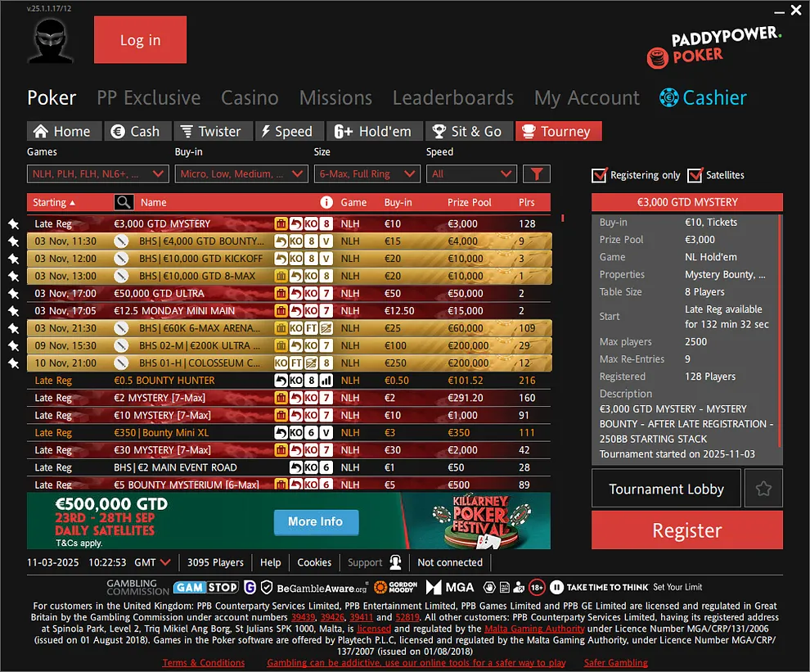
Task: Click the Support contact icon
Action: point(395,562)
